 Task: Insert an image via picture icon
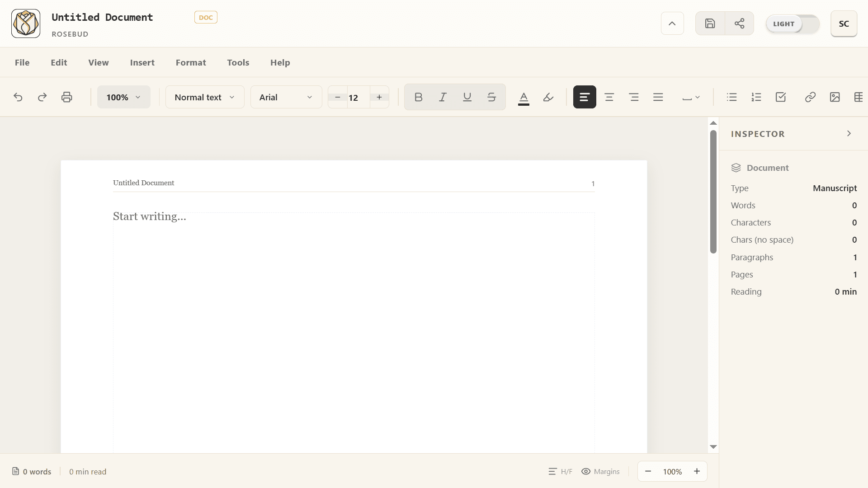point(835,97)
